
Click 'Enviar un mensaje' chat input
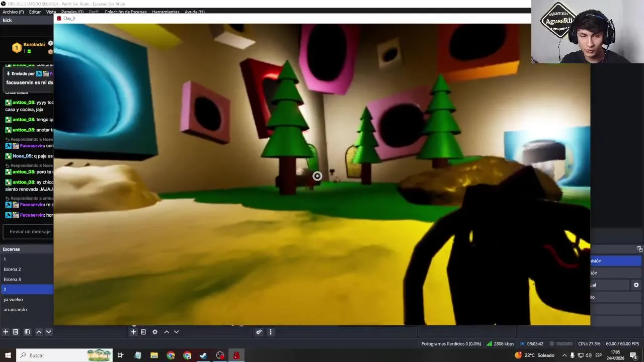click(x=29, y=232)
